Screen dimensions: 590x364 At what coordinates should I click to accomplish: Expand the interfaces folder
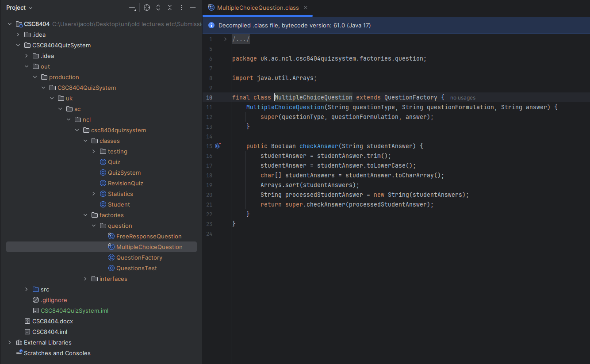coord(85,279)
